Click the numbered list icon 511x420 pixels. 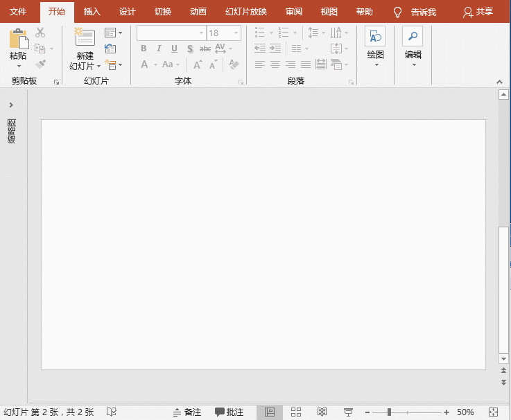(x=284, y=33)
